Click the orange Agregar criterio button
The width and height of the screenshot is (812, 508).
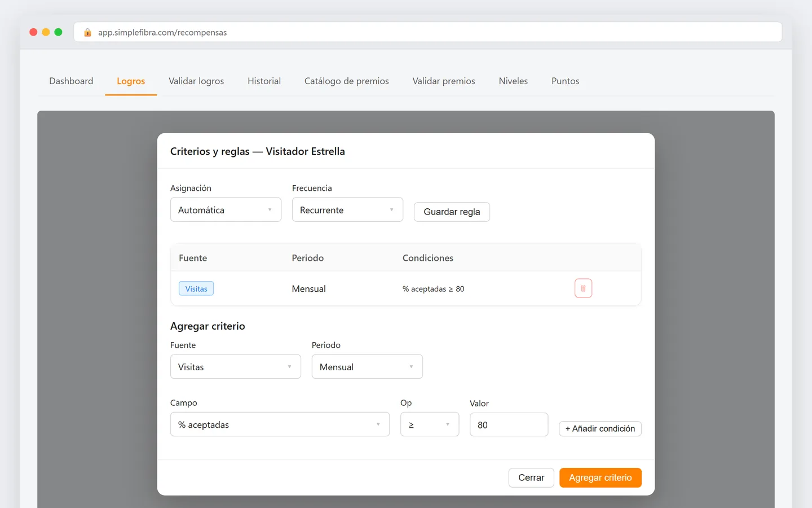tap(601, 478)
